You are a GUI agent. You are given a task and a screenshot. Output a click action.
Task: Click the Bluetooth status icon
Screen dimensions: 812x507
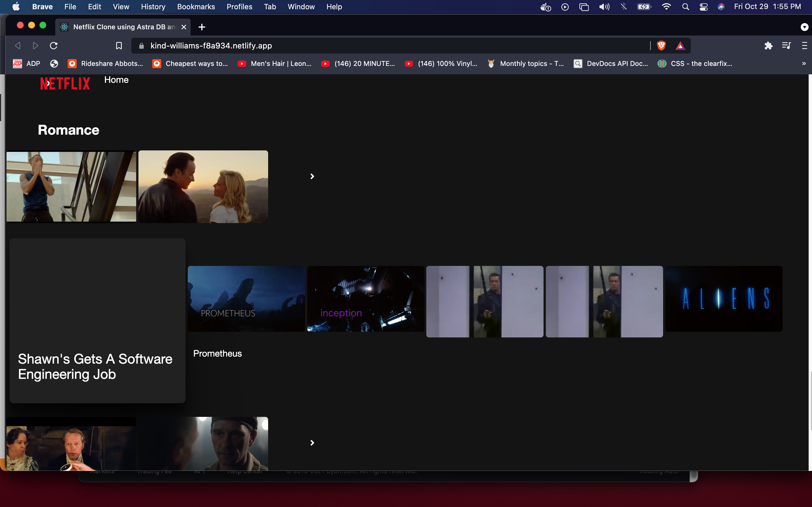pyautogui.click(x=623, y=6)
